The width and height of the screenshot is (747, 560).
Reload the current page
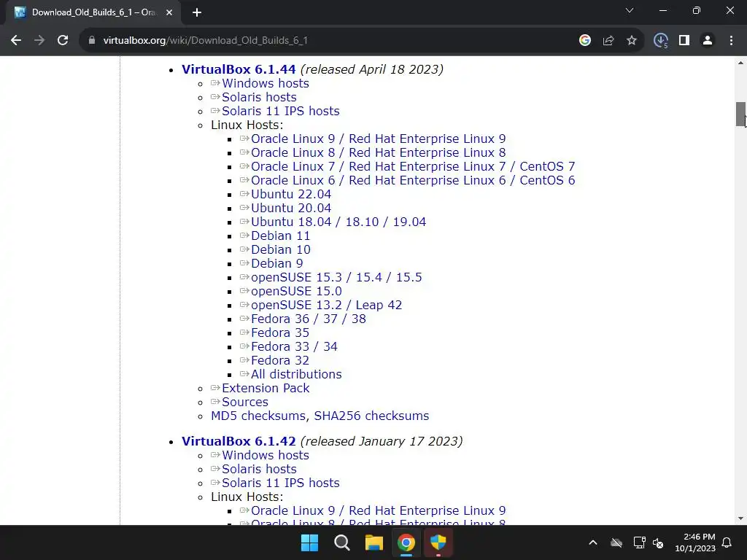(x=63, y=41)
